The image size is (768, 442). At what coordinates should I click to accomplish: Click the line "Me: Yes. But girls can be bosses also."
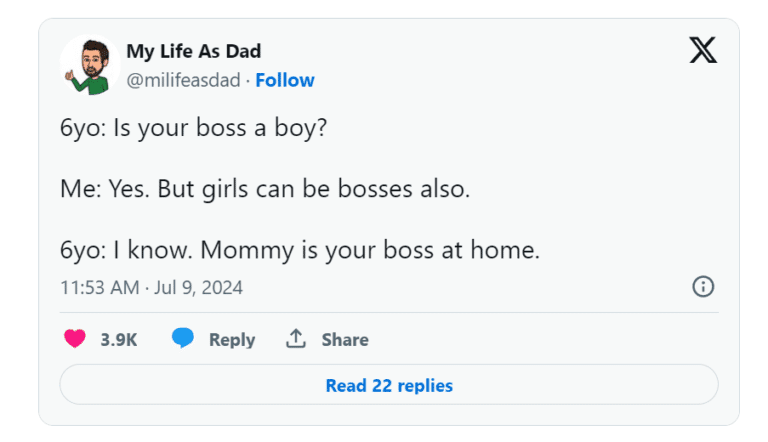[265, 189]
